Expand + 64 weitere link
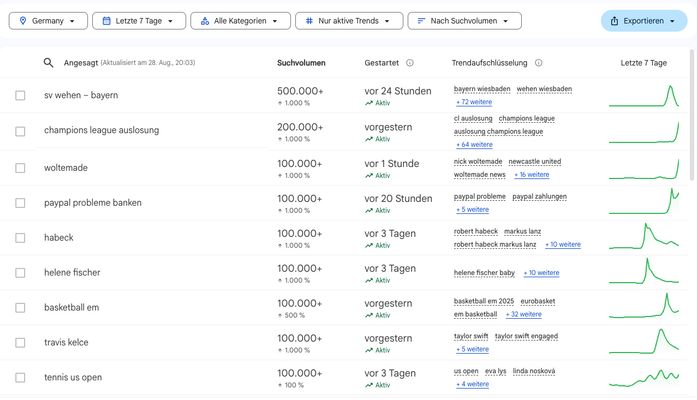Image resolution: width=697 pixels, height=400 pixels. (474, 144)
